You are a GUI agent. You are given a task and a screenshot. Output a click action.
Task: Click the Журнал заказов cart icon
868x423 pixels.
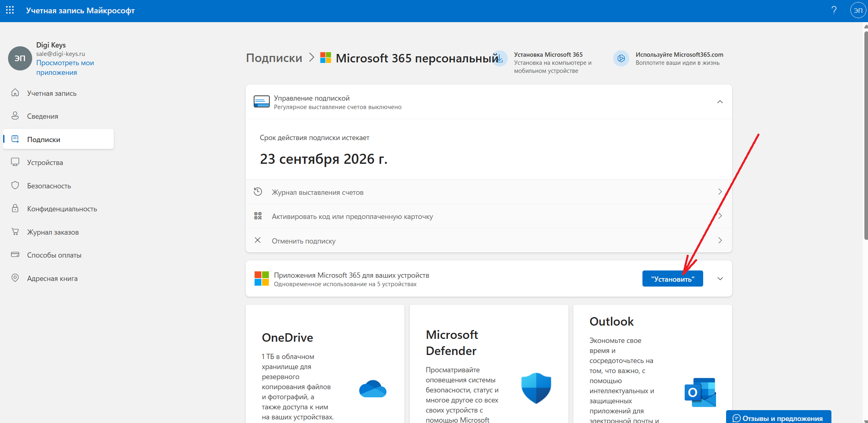(x=15, y=231)
